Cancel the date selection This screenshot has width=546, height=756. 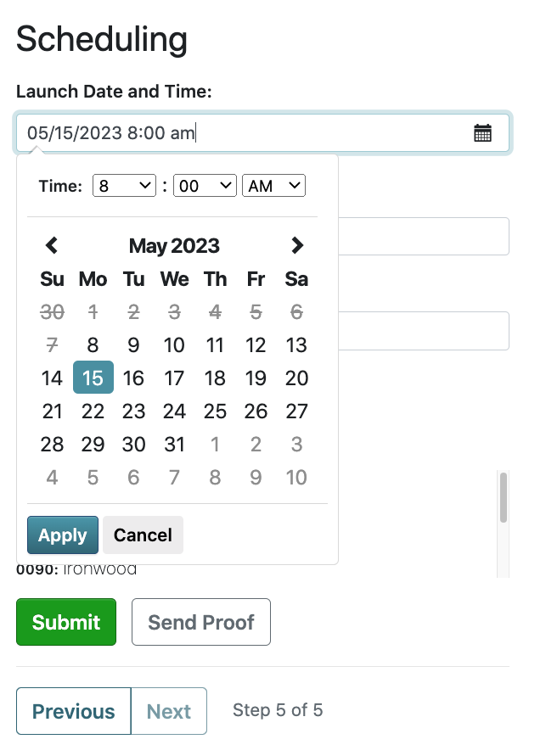(x=142, y=535)
